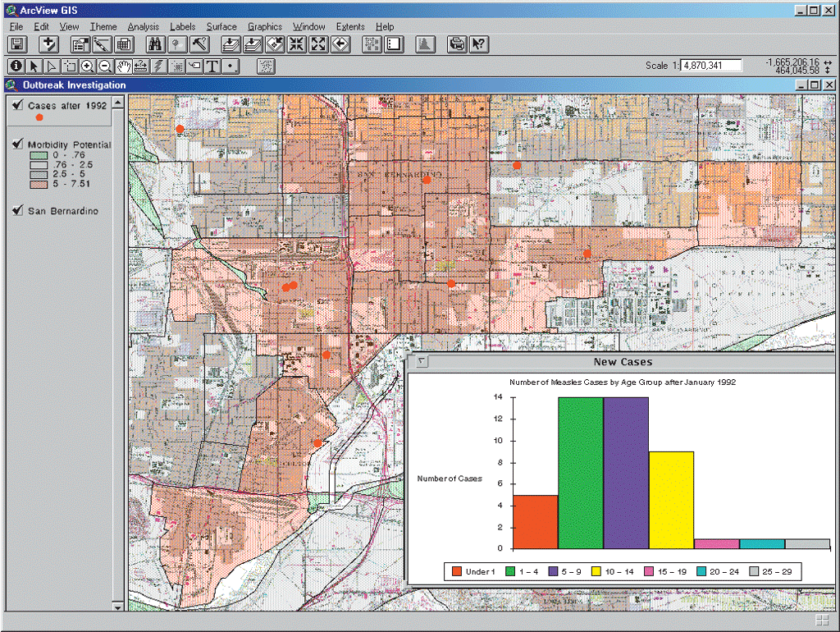Toggle the Morbidity Potential theme checkbox
840x632 pixels.
click(x=17, y=144)
